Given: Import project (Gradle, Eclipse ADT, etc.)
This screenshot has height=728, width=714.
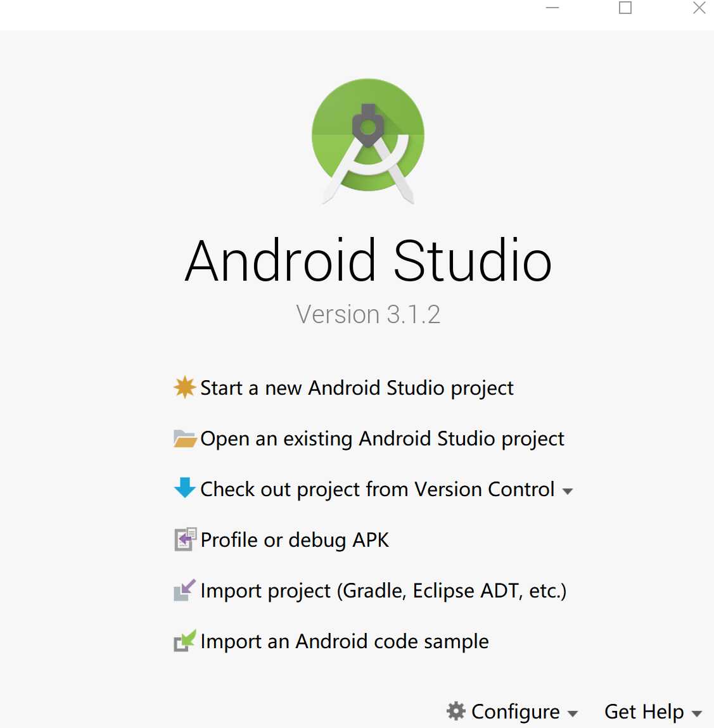Looking at the screenshot, I should coord(383,591).
